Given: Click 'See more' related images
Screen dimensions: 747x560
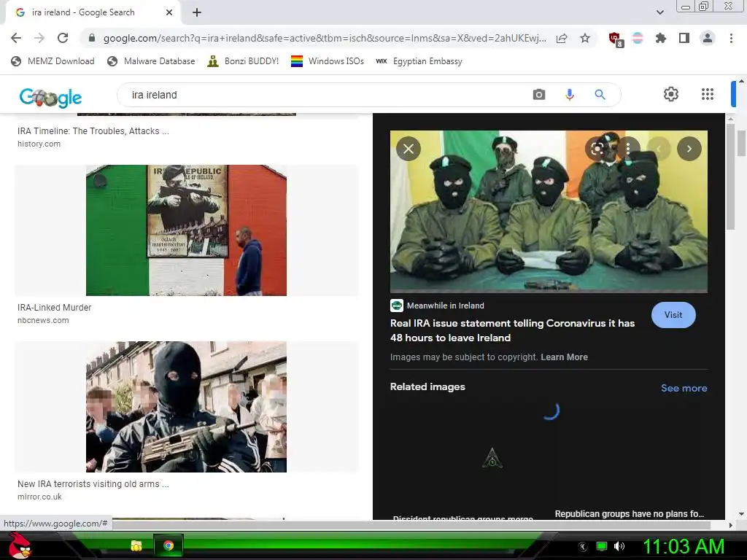Looking at the screenshot, I should pos(684,388).
